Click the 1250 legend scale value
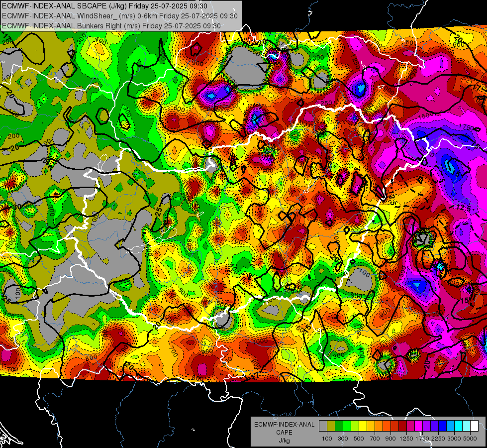Screen dimensions: 487x448 click(x=406, y=439)
